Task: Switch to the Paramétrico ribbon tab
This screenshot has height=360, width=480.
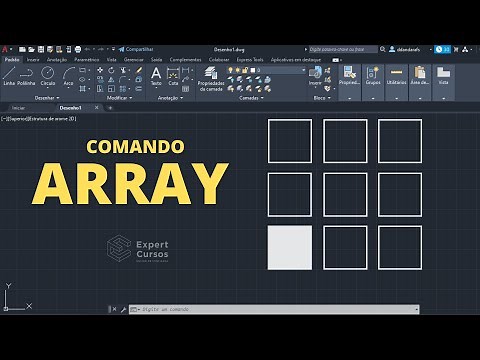Action: (87, 60)
